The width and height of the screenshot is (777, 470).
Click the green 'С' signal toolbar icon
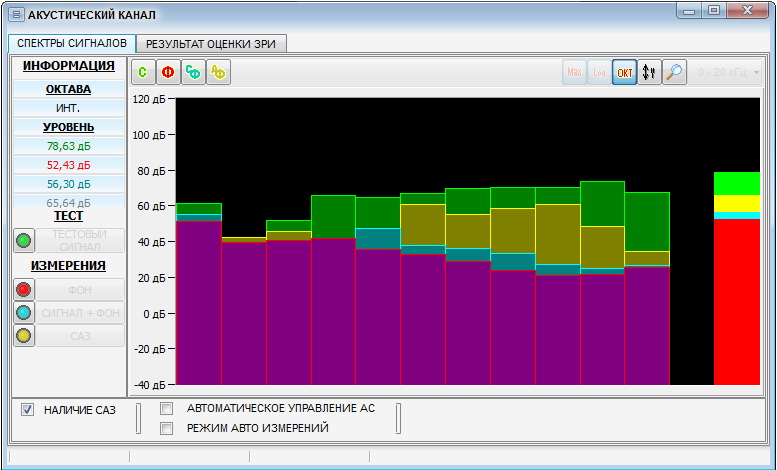144,72
